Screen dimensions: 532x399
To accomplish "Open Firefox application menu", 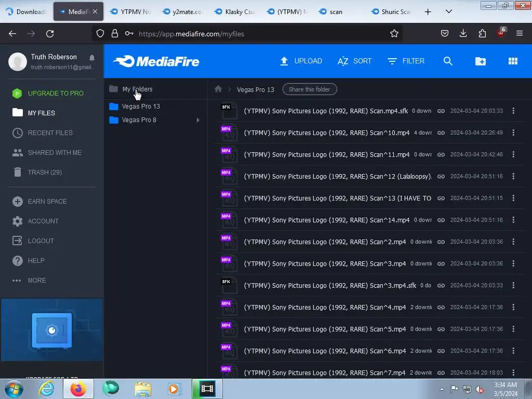I will coord(520,33).
